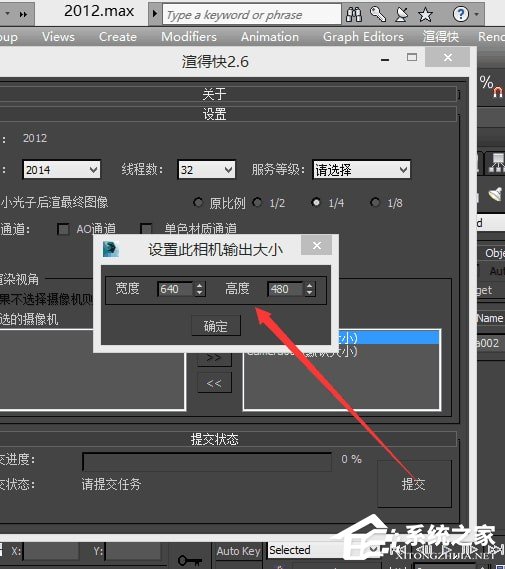Open the 线程数 dropdown showing 32
Screen dimensions: 505x569
point(206,170)
